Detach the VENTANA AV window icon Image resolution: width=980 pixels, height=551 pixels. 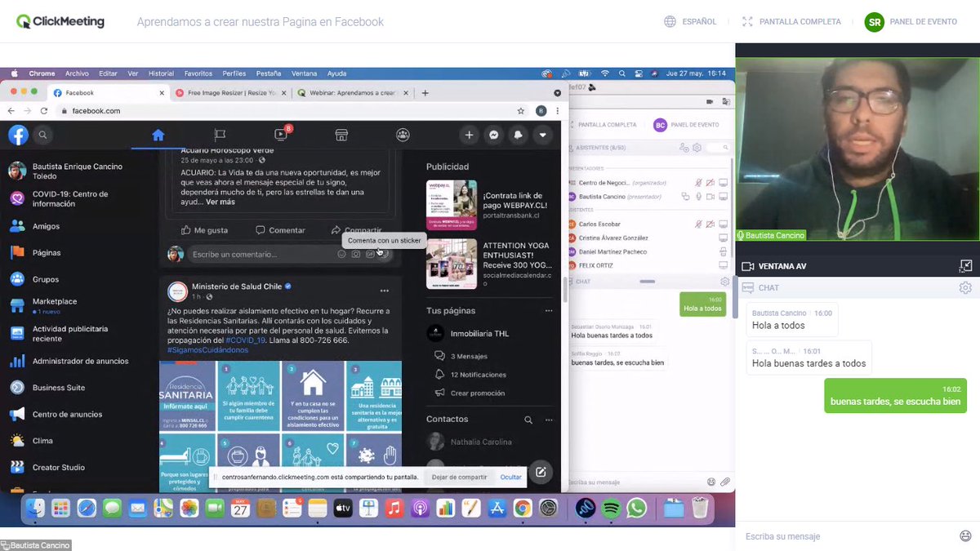tap(966, 266)
